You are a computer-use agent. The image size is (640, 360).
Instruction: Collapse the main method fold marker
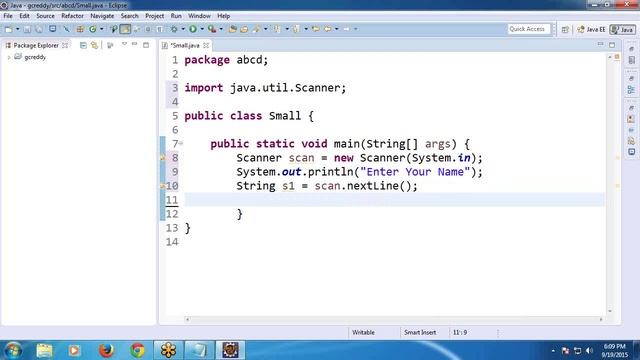coord(181,143)
